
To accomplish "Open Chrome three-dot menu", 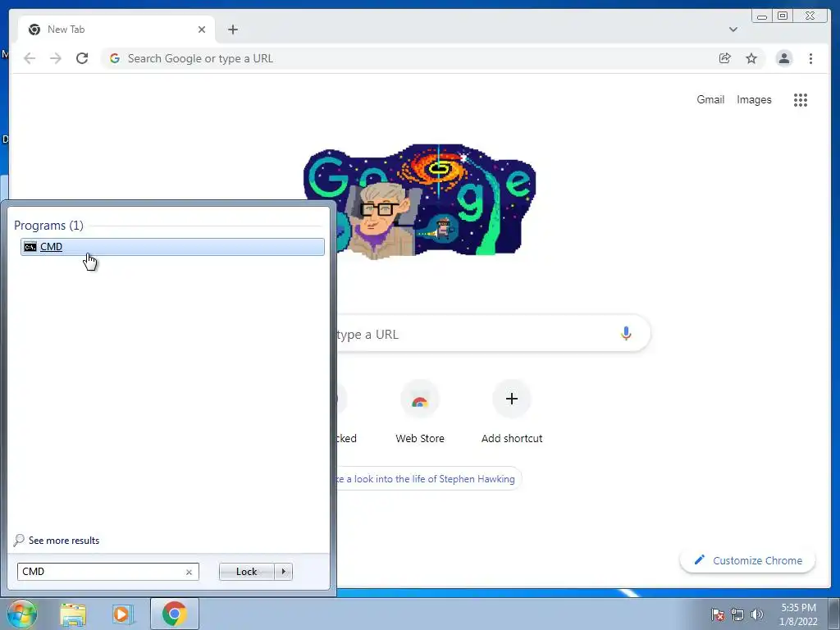I will 811,58.
